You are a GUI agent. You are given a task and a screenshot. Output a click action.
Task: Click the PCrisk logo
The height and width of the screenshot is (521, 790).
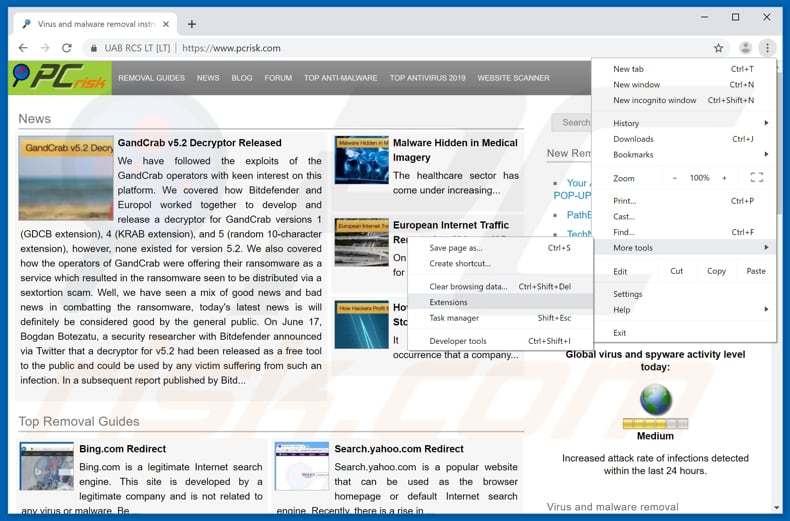click(59, 78)
